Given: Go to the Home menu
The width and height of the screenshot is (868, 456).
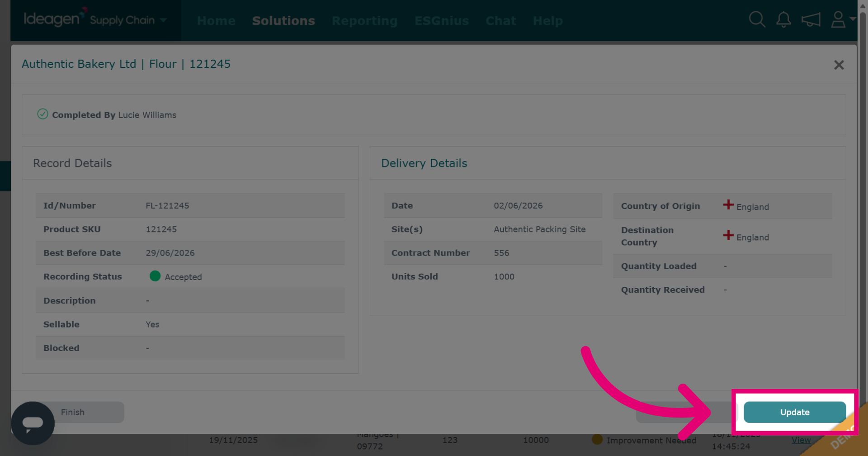Looking at the screenshot, I should (x=216, y=21).
